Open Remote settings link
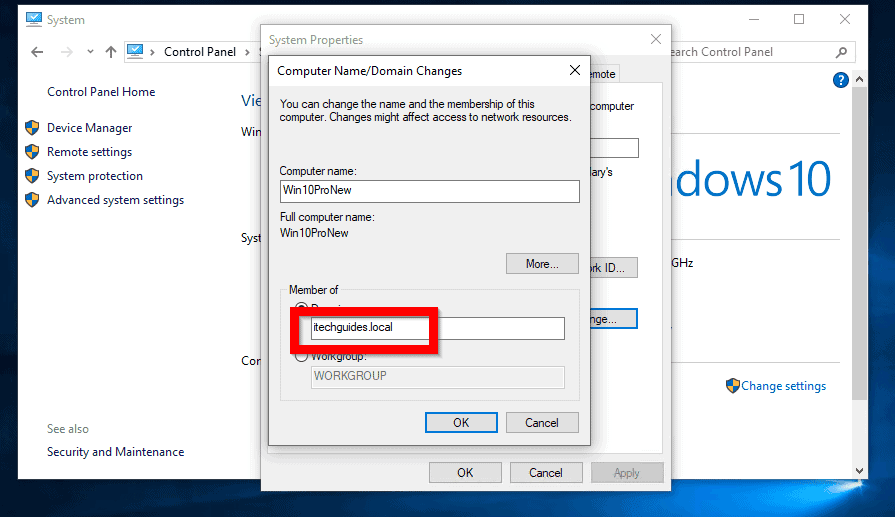 pos(90,152)
